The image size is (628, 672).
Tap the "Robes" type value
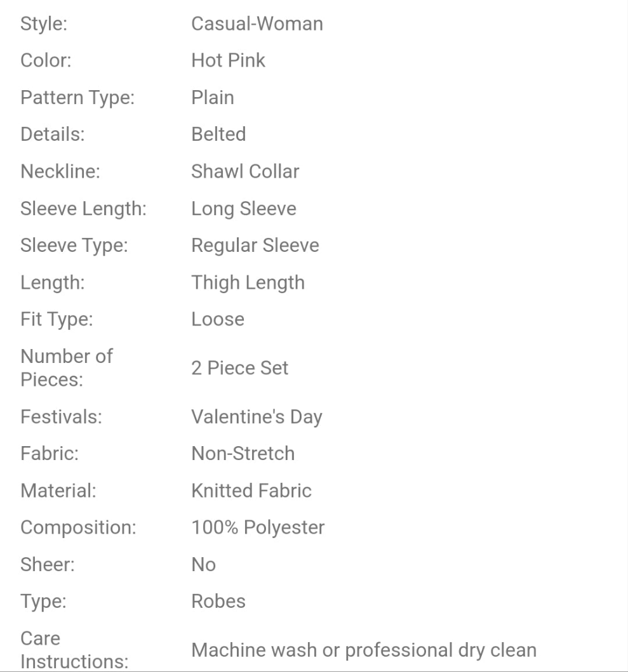(x=218, y=601)
